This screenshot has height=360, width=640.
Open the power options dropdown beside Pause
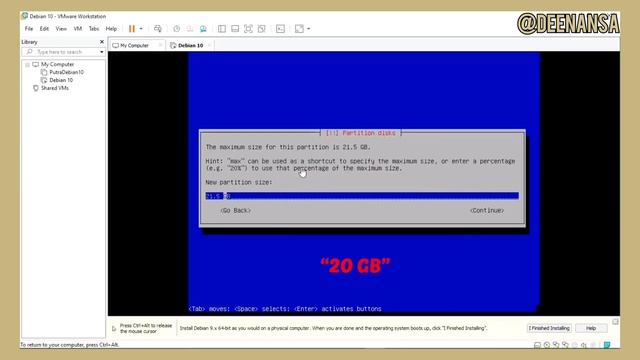pos(141,29)
